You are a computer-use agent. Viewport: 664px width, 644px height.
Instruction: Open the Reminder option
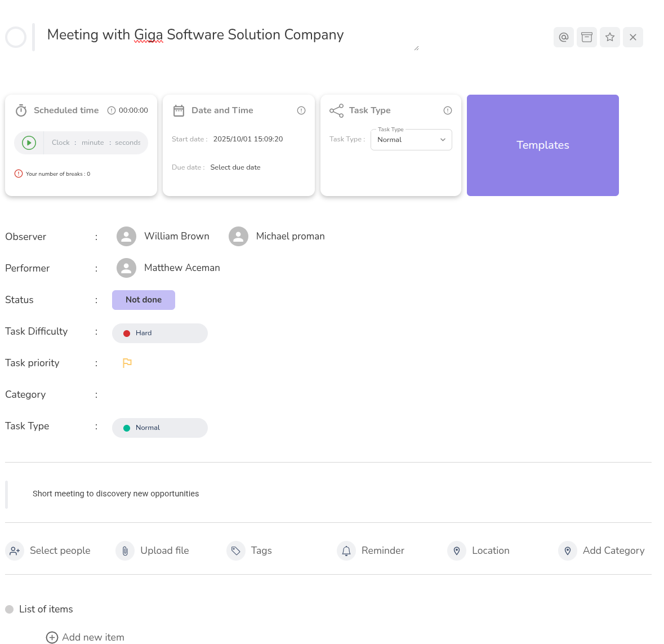click(371, 550)
